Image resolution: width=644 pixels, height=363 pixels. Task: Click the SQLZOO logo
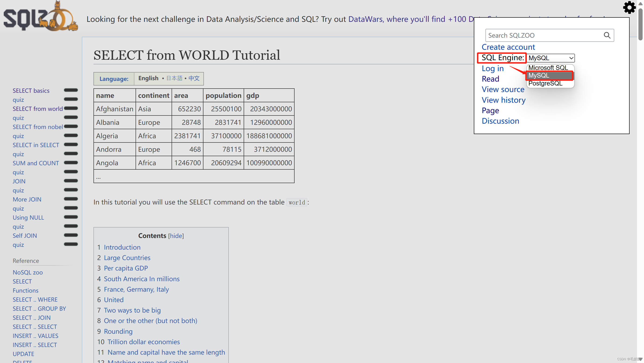coord(40,17)
